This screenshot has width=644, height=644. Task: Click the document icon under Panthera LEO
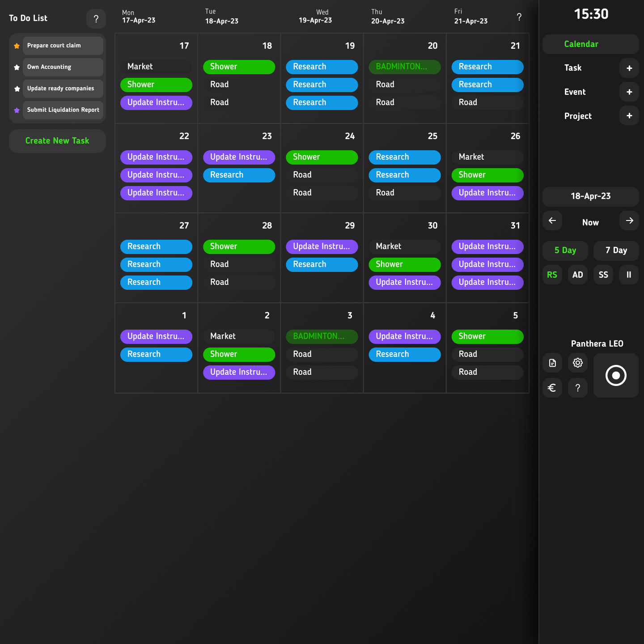click(552, 363)
